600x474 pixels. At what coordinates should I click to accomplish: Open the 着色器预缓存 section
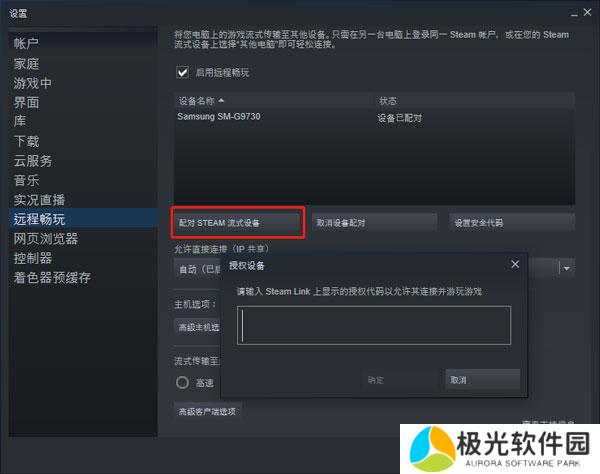pyautogui.click(x=51, y=277)
